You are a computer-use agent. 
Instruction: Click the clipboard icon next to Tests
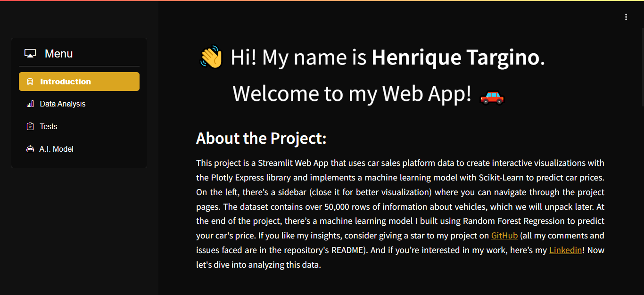(30, 126)
